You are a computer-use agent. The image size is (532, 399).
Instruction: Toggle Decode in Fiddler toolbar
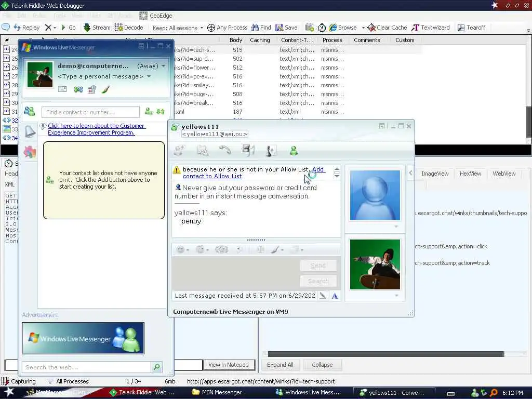coord(129,28)
